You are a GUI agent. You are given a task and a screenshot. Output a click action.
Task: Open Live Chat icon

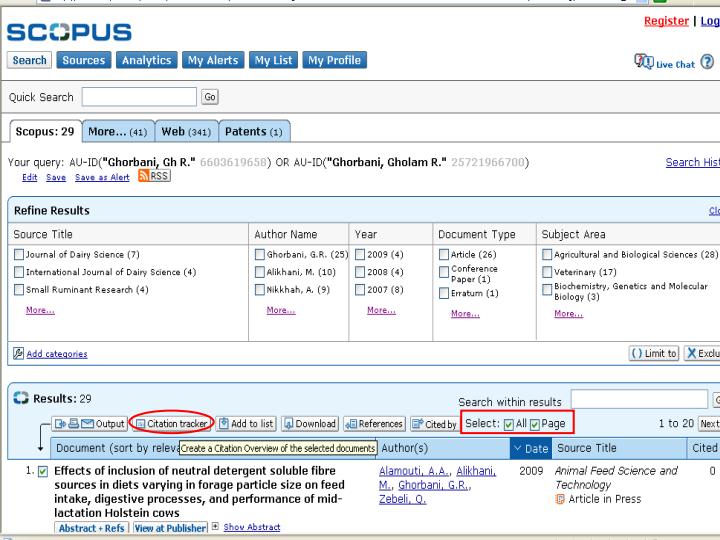644,62
